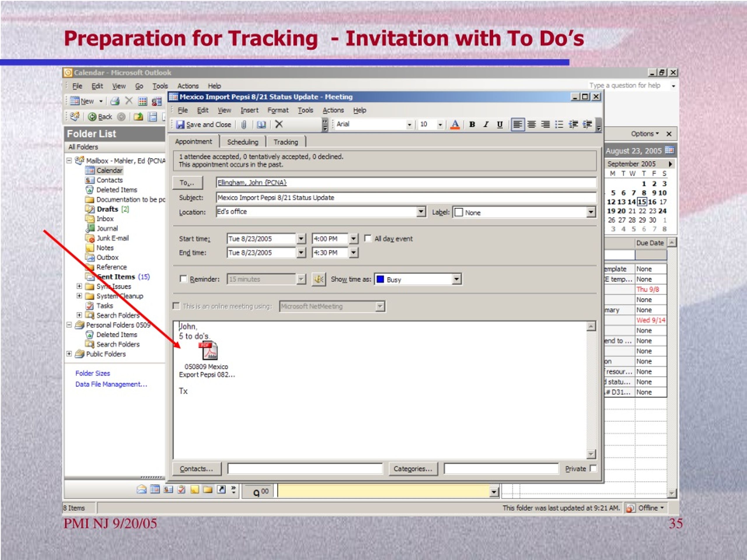Viewport: 747px width, 560px height.
Task: Click the To... button
Action: pos(187,183)
